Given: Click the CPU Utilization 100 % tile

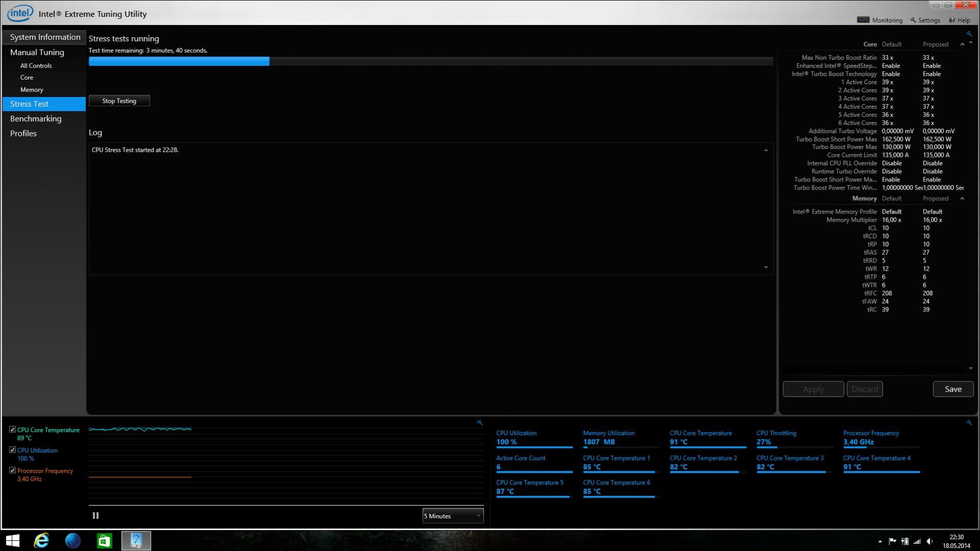Looking at the screenshot, I should tap(534, 438).
